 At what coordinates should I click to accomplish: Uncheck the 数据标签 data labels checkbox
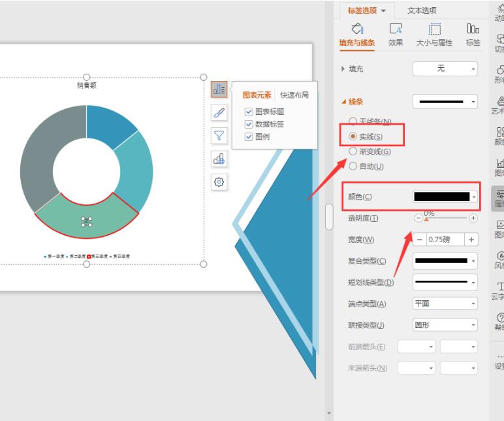tap(249, 124)
